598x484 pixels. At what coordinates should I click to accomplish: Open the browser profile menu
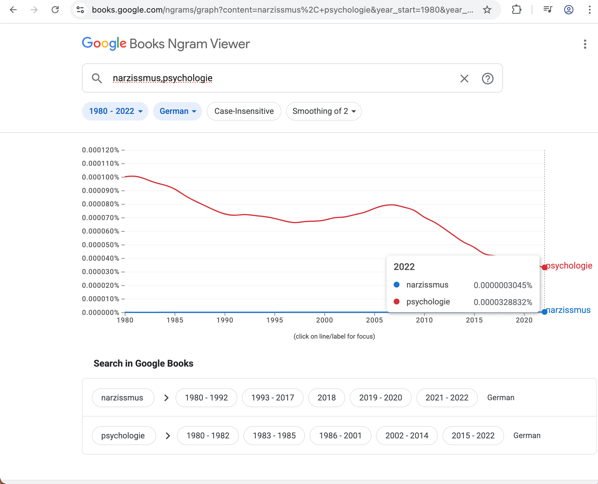coord(569,10)
